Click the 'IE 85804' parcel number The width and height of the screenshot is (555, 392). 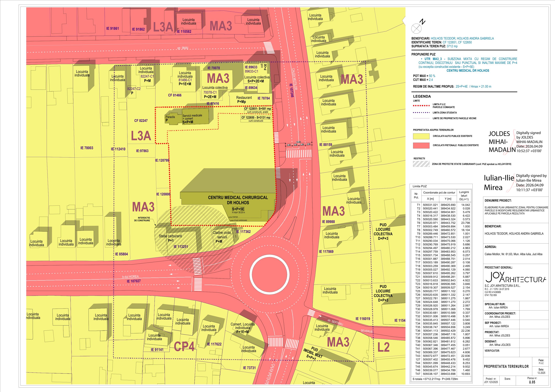point(121,254)
